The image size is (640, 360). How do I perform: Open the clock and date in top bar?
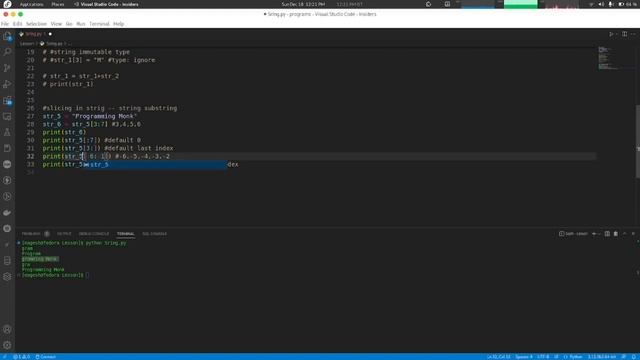pos(303,4)
